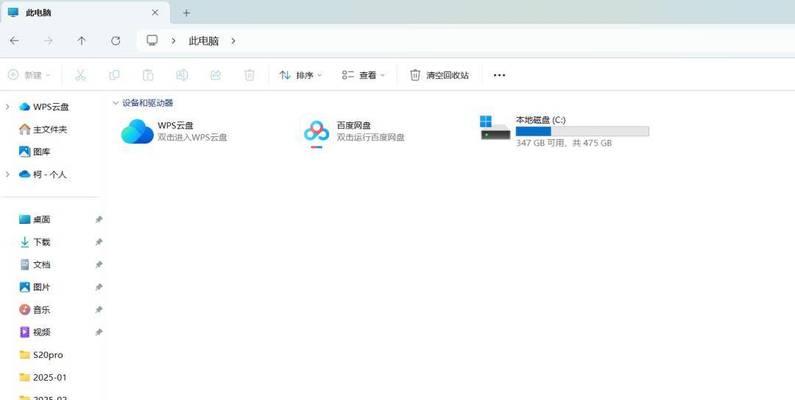795x400 pixels.
Task: Click the Rename icon in toolbar
Action: coord(182,75)
